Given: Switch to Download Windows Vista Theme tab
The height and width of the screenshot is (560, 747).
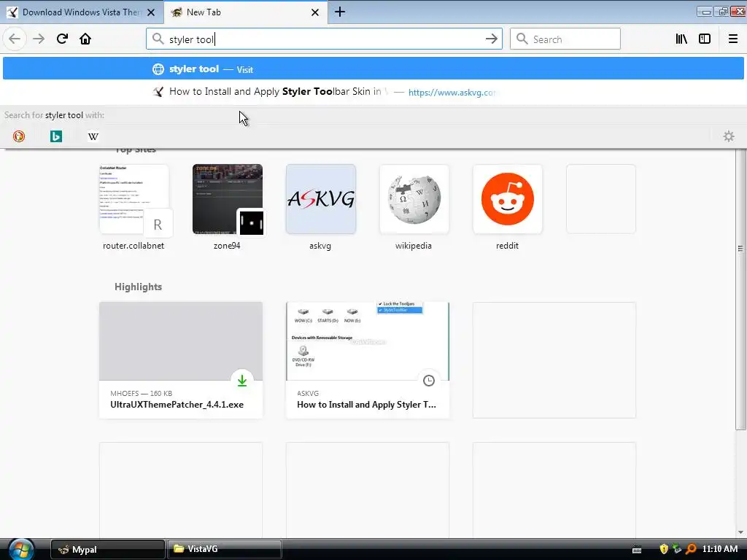Looking at the screenshot, I should click(x=82, y=12).
